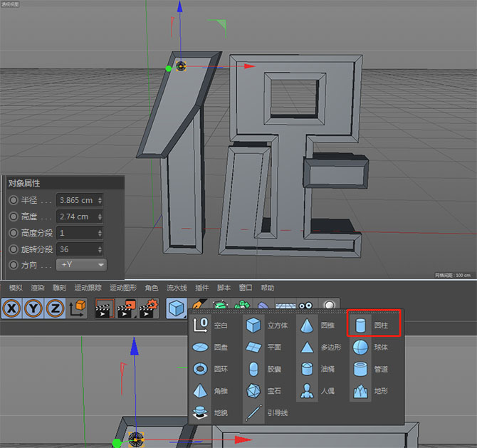Screen dimensions: 477x448
Task: Add a 地貌 relief primitive
Action: pyautogui.click(x=211, y=412)
